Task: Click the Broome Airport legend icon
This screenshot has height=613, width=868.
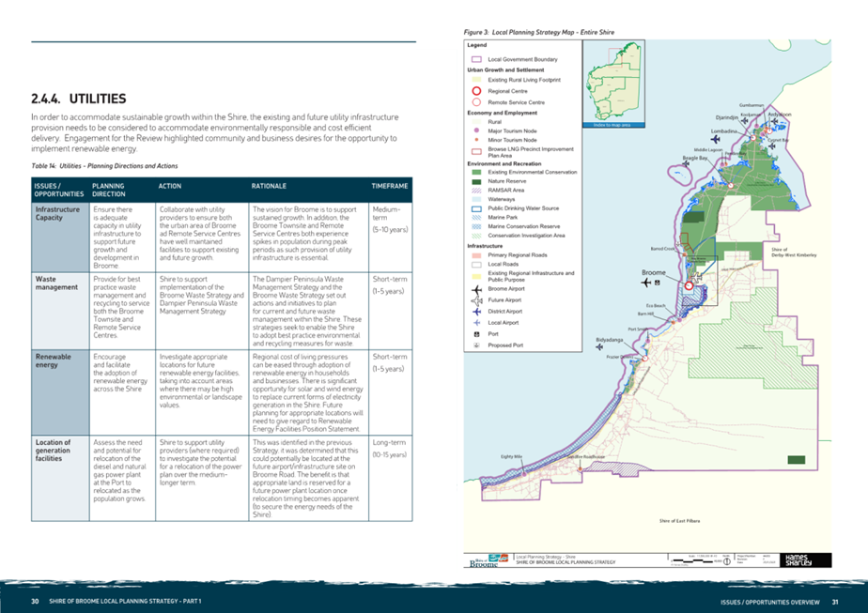Action: tap(476, 289)
